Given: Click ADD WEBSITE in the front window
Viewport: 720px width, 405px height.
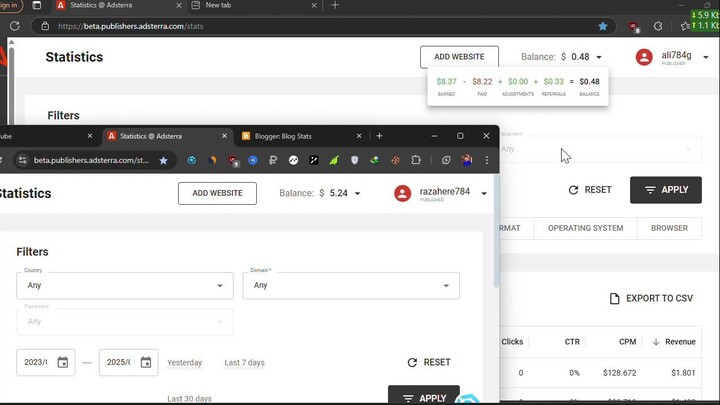Looking at the screenshot, I should pyautogui.click(x=217, y=193).
